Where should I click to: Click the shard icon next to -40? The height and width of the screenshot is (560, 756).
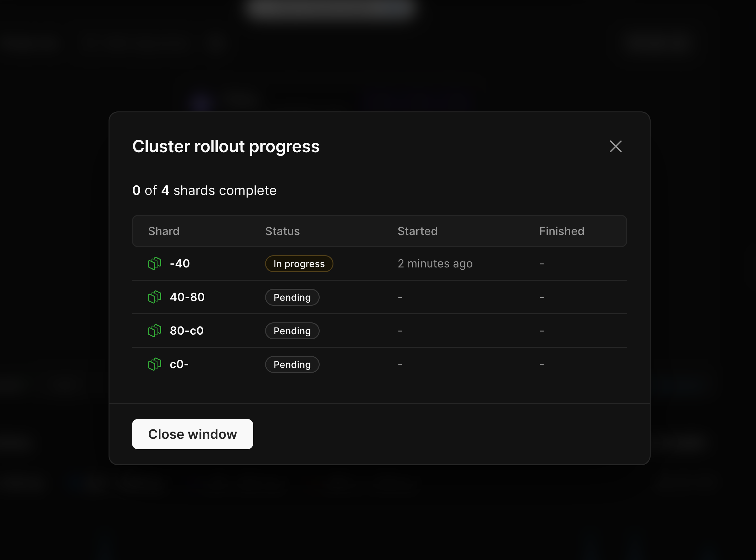click(155, 263)
